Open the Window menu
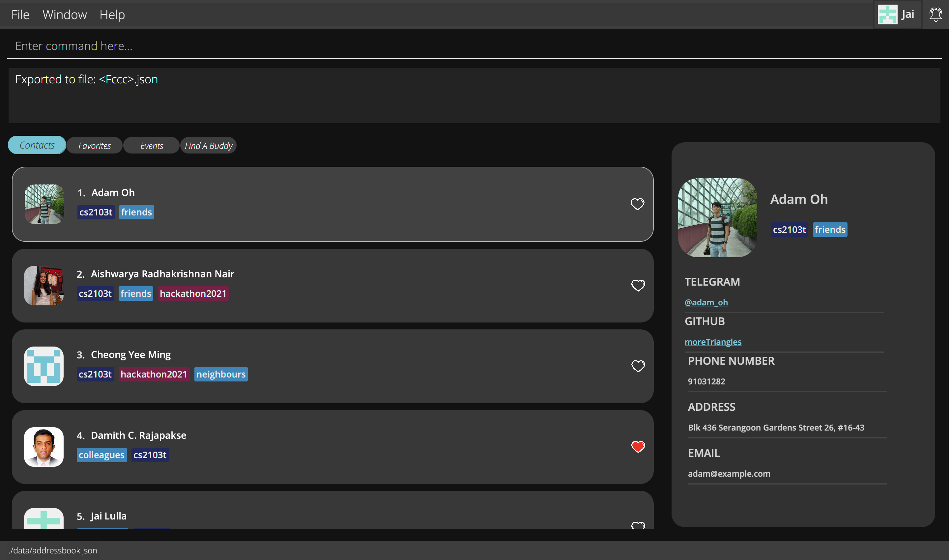 [x=65, y=15]
